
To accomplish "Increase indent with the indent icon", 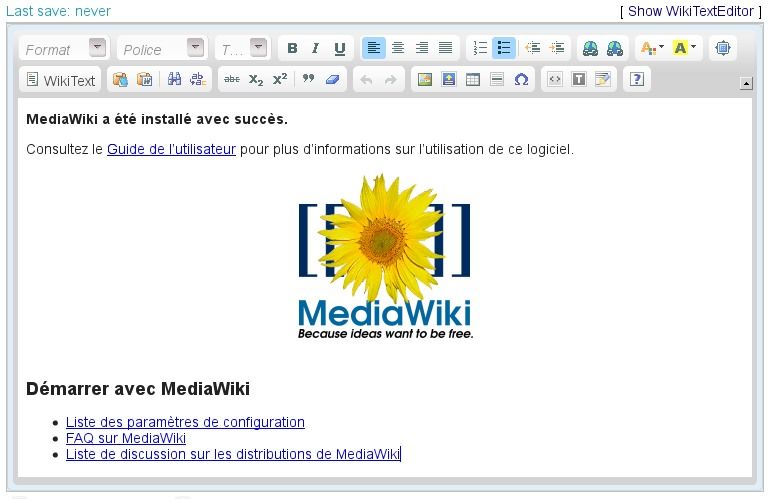I will pos(557,48).
